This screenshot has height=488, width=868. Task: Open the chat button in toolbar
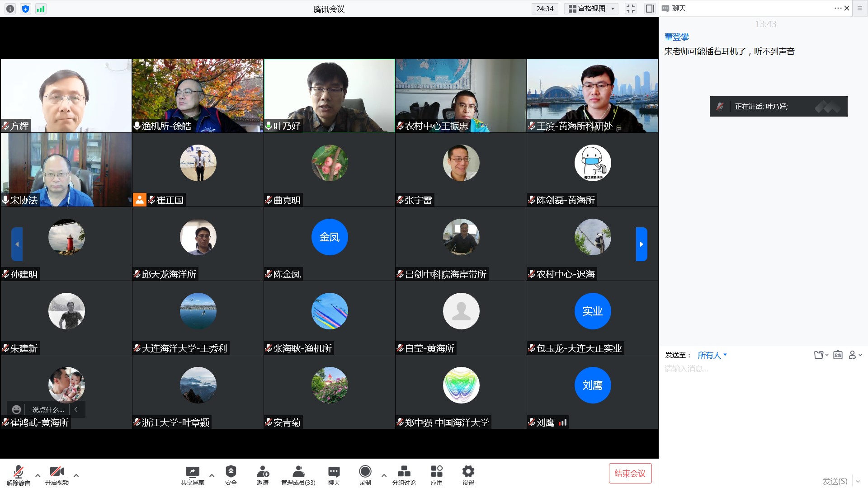334,472
